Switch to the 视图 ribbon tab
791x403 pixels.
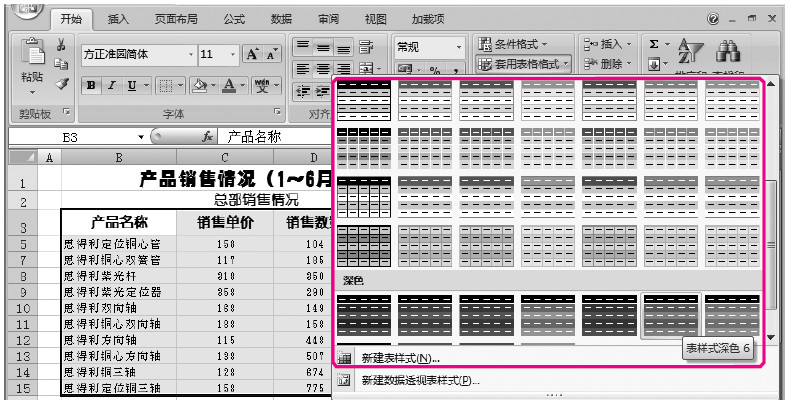click(375, 19)
